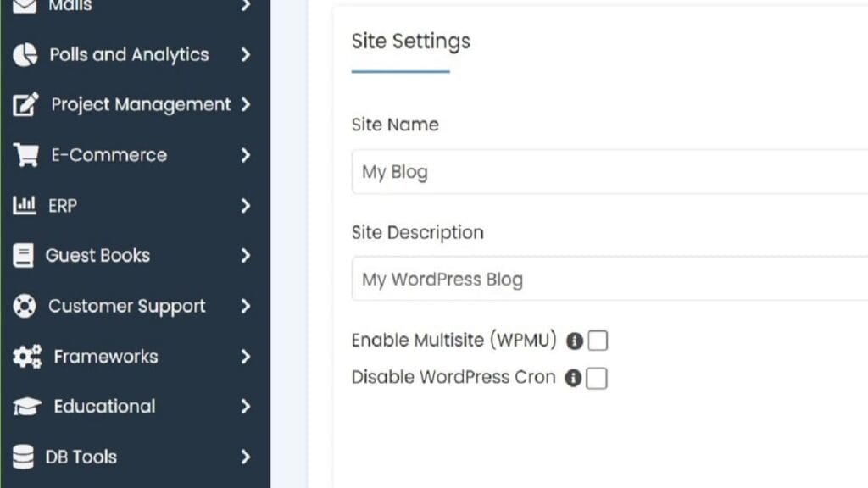This screenshot has width=868, height=488.
Task: Expand the E-Commerce category chevron
Action: click(246, 155)
